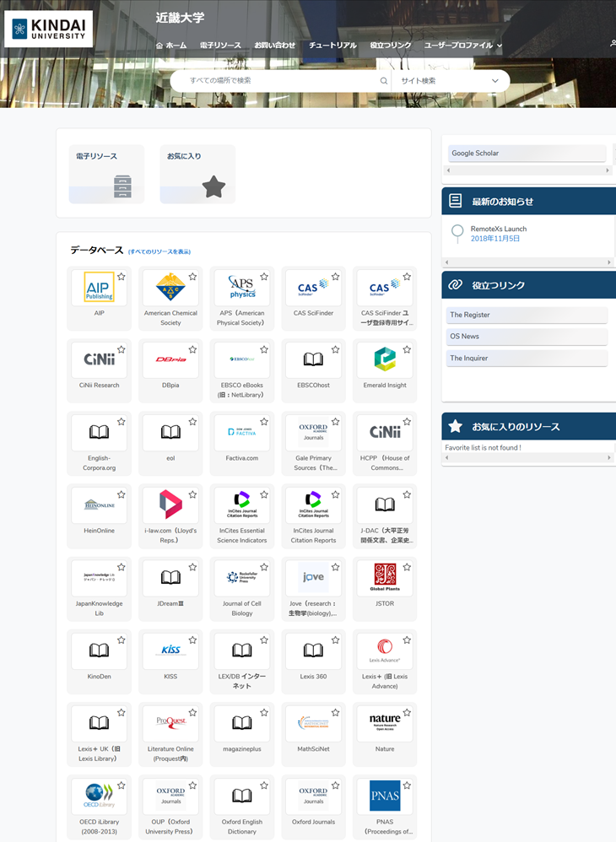Open お問い合わせ navigation item
This screenshot has height=842, width=616.
[x=275, y=46]
